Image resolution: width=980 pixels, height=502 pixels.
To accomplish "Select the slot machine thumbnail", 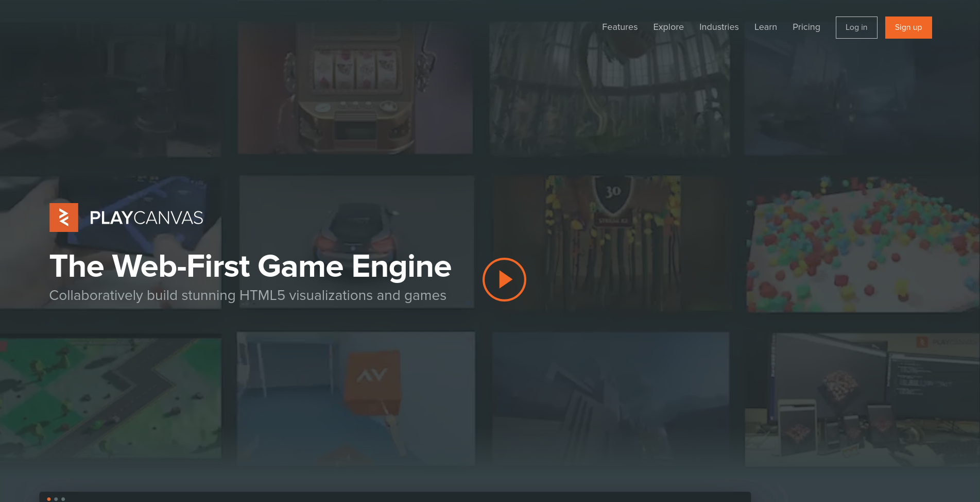I will click(x=355, y=88).
